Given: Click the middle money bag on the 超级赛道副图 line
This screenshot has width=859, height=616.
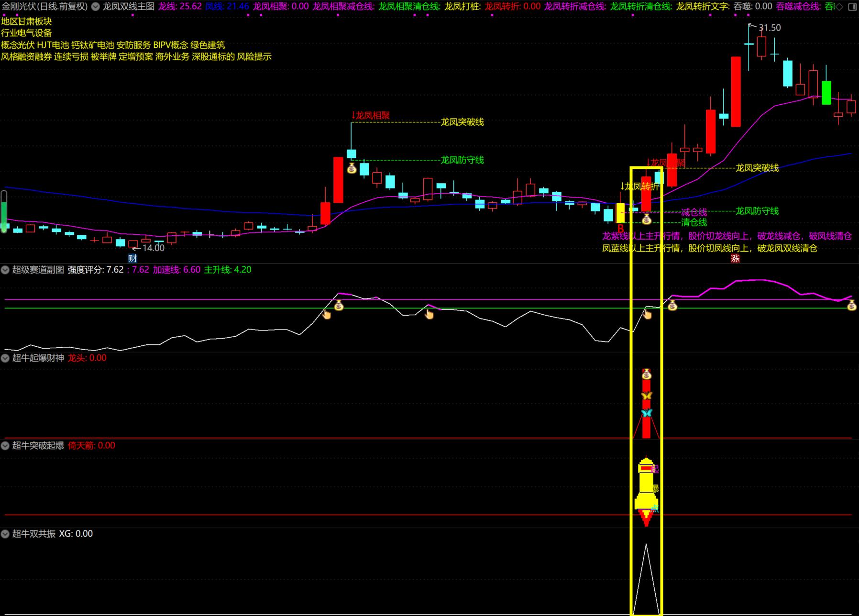Looking at the screenshot, I should 672,305.
